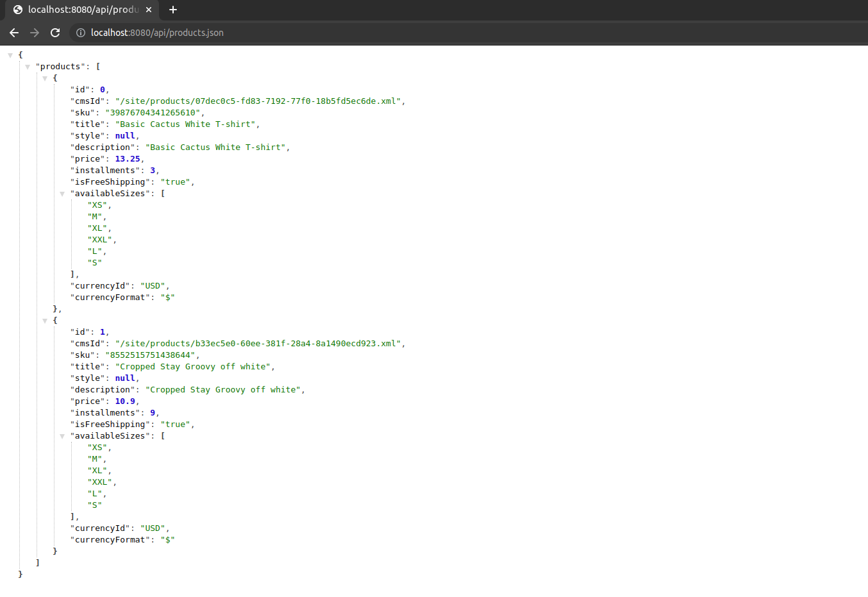Collapse the second product object (id 1)
The image size is (868, 597).
[x=45, y=321]
